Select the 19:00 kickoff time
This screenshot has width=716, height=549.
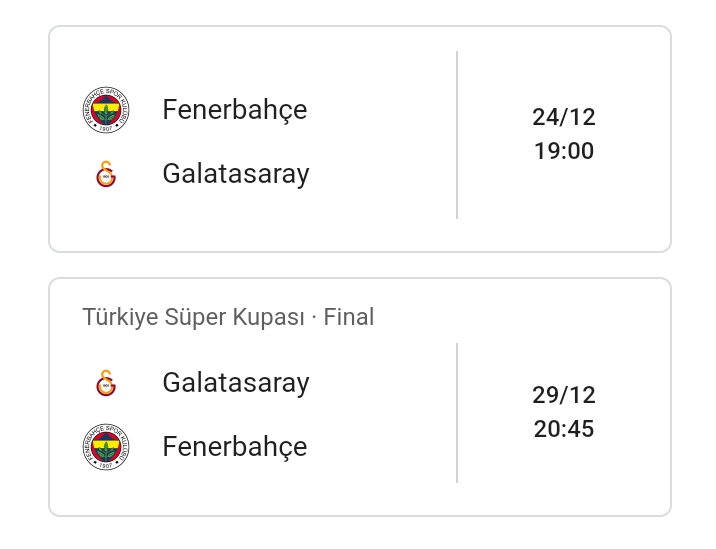tap(564, 151)
